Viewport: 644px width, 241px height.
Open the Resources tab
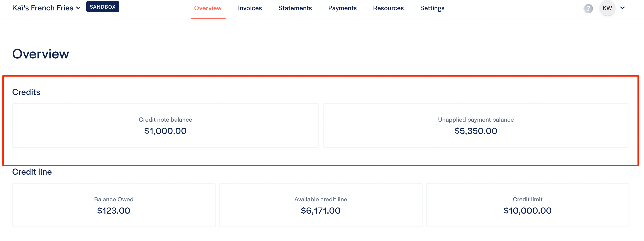click(x=388, y=8)
